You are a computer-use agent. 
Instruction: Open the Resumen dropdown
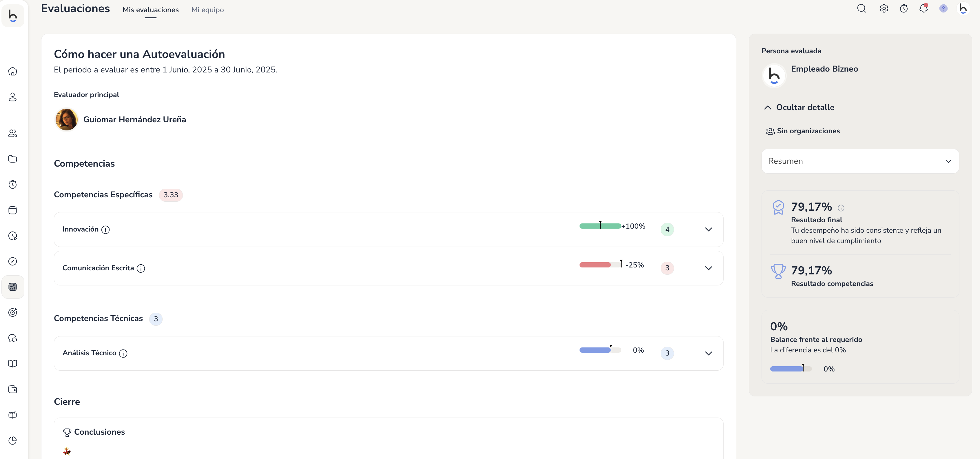pyautogui.click(x=860, y=161)
